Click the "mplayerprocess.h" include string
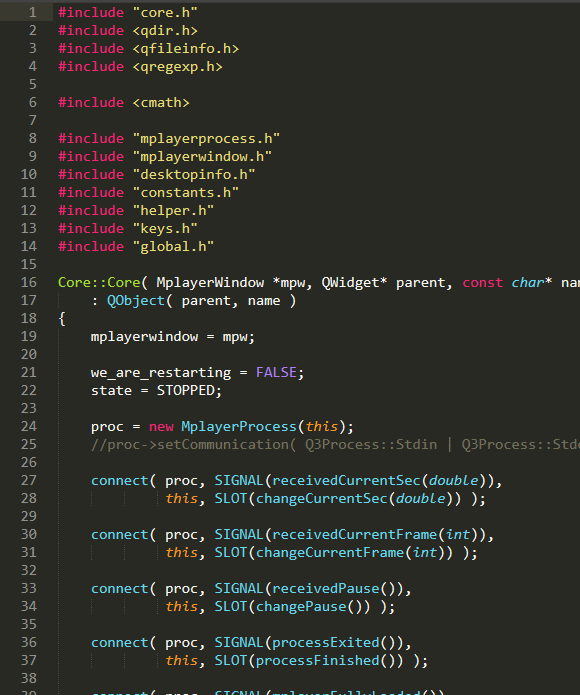Viewport: 580px width, 695px height. [x=206, y=138]
